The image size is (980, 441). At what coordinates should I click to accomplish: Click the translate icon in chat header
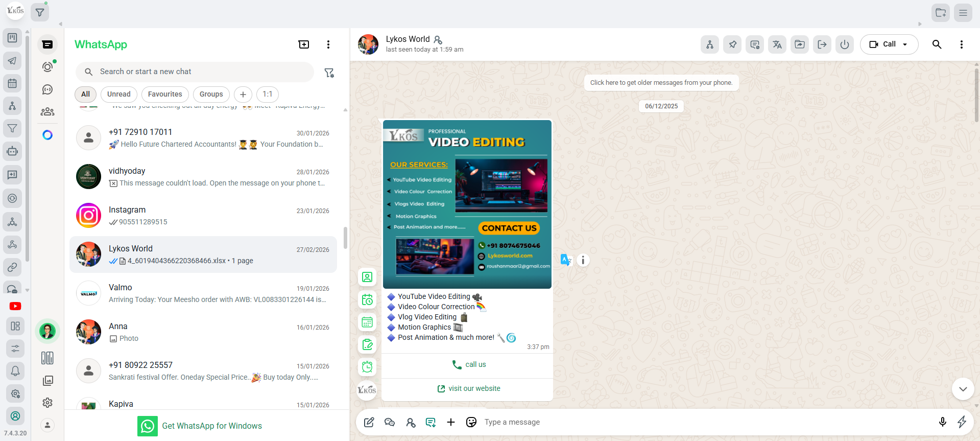point(777,44)
